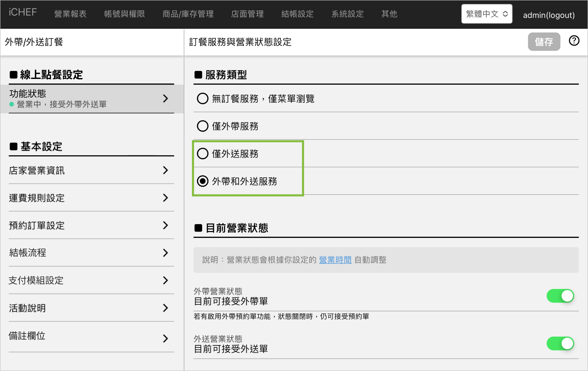Disable the 外送營業狀態 switch

click(x=560, y=344)
